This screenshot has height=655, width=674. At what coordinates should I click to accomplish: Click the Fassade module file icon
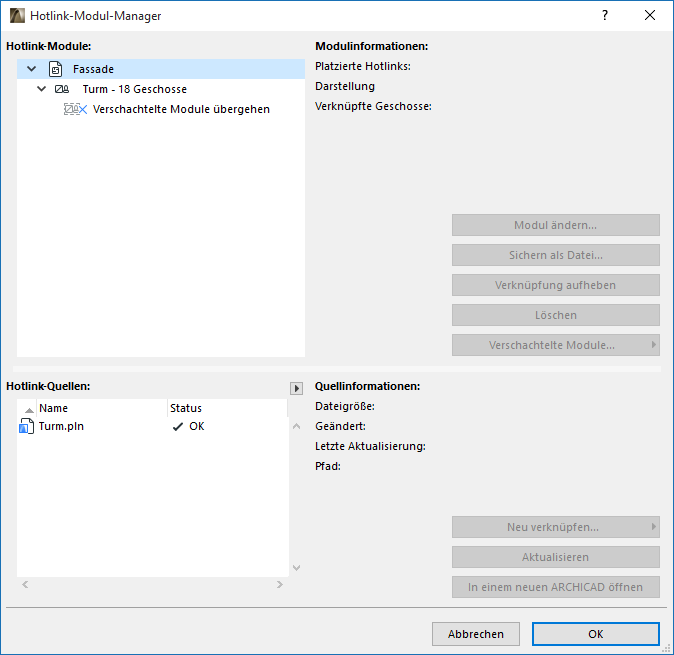click(55, 69)
